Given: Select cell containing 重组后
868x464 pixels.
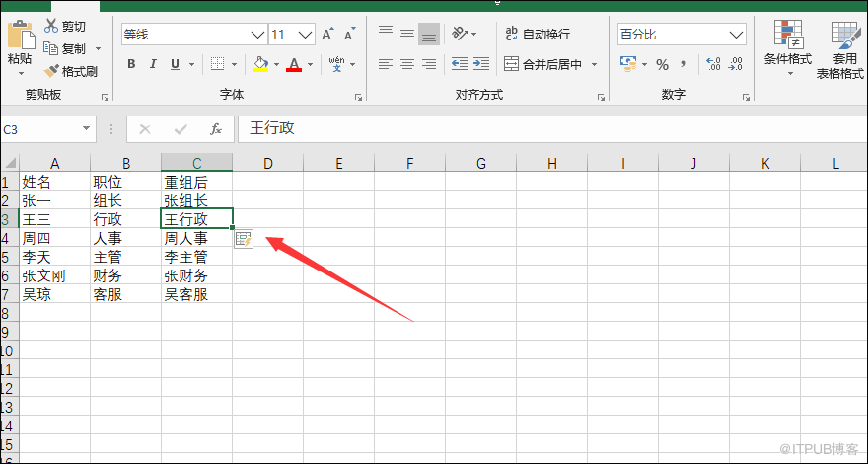Looking at the screenshot, I should pyautogui.click(x=196, y=182).
